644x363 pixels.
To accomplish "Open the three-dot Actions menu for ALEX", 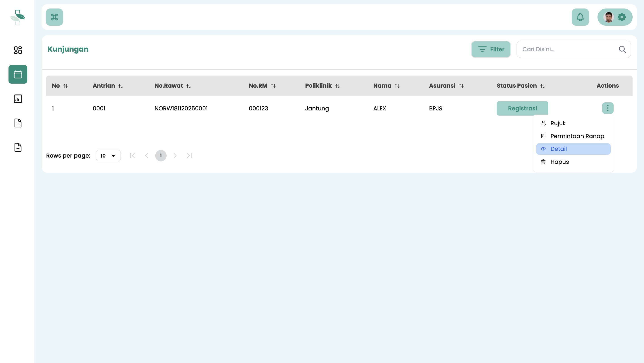I will [608, 108].
